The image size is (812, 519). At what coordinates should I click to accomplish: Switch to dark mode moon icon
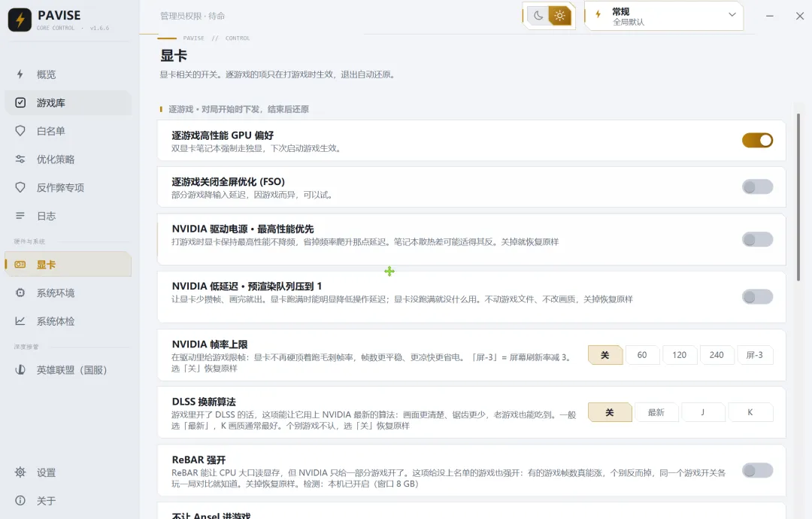(x=538, y=16)
